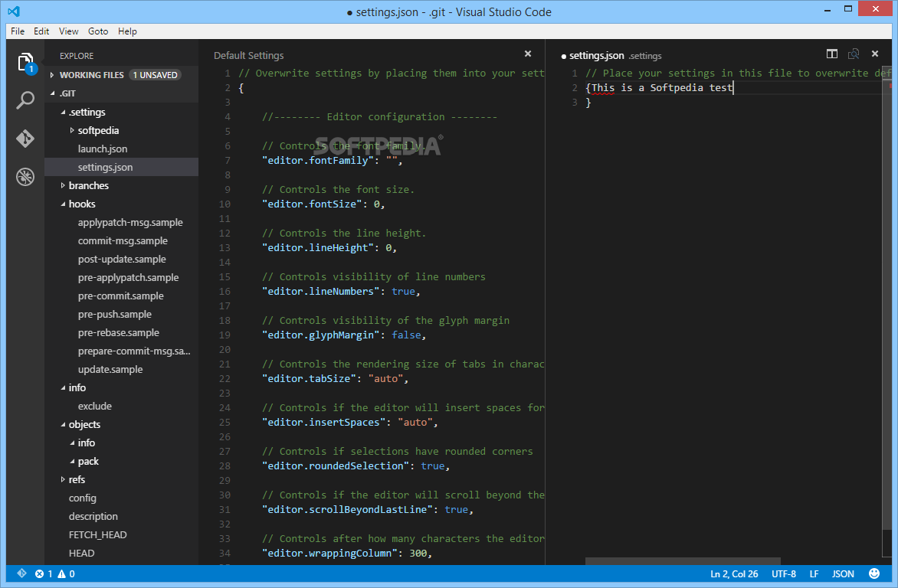Click the horizontal scrollbar in settings.json editor
The width and height of the screenshot is (898, 588).
click(x=683, y=561)
